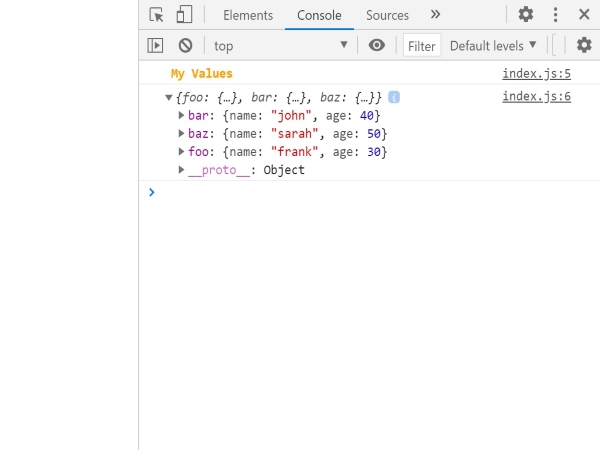
Task: Expand the bar property in object
Action: pyautogui.click(x=181, y=116)
